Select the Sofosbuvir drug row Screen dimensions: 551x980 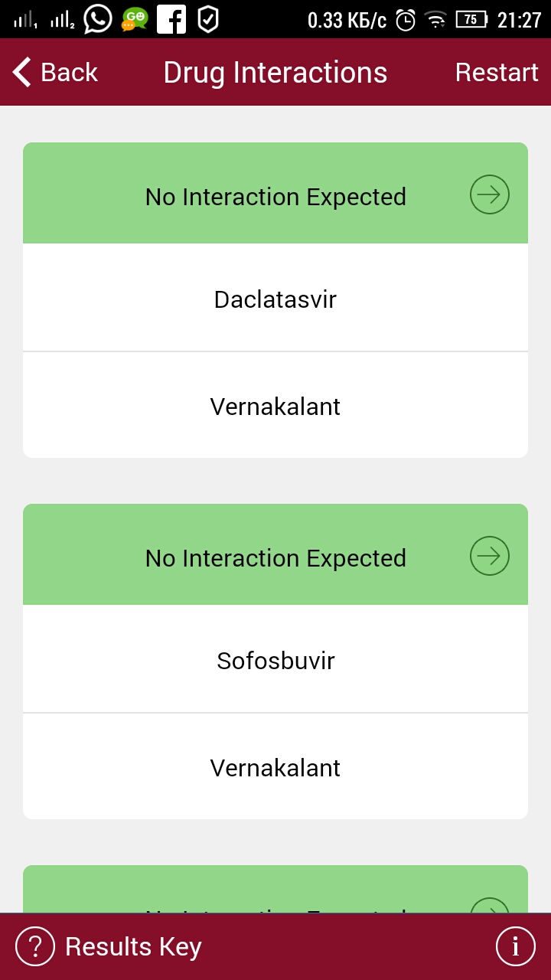point(275,660)
